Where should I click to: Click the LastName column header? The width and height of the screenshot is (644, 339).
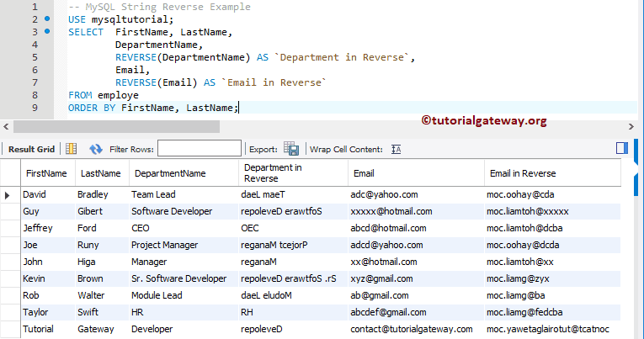[99, 173]
